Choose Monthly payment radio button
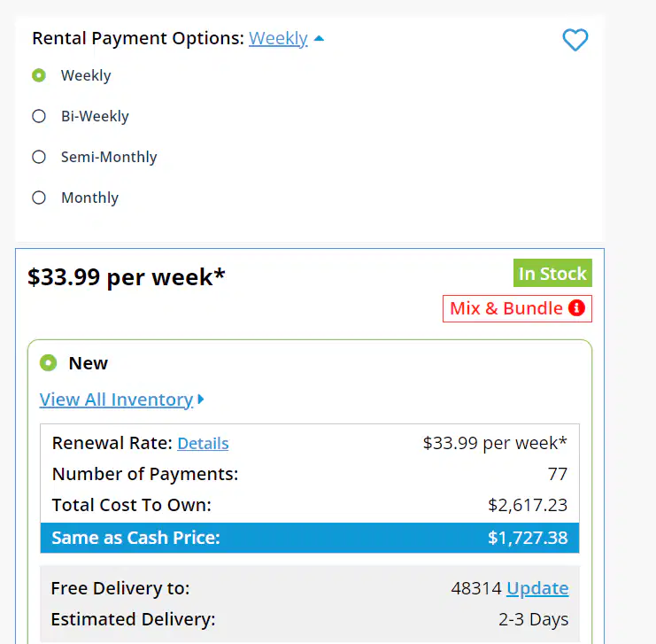Image resolution: width=656 pixels, height=644 pixels. point(39,198)
